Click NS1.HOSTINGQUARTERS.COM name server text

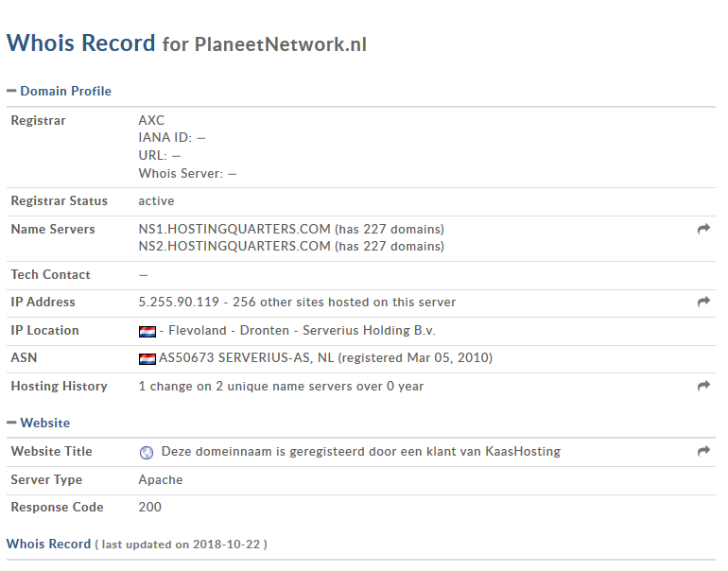tap(234, 229)
